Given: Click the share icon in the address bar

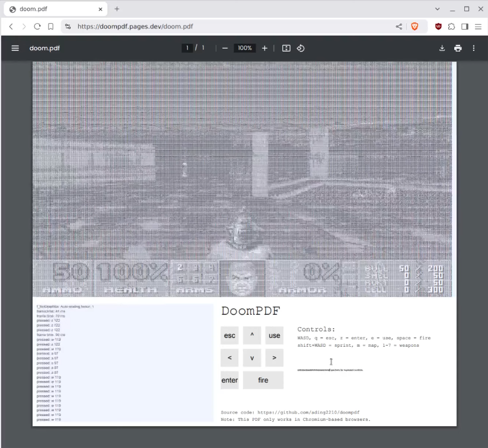Looking at the screenshot, I should [x=398, y=26].
